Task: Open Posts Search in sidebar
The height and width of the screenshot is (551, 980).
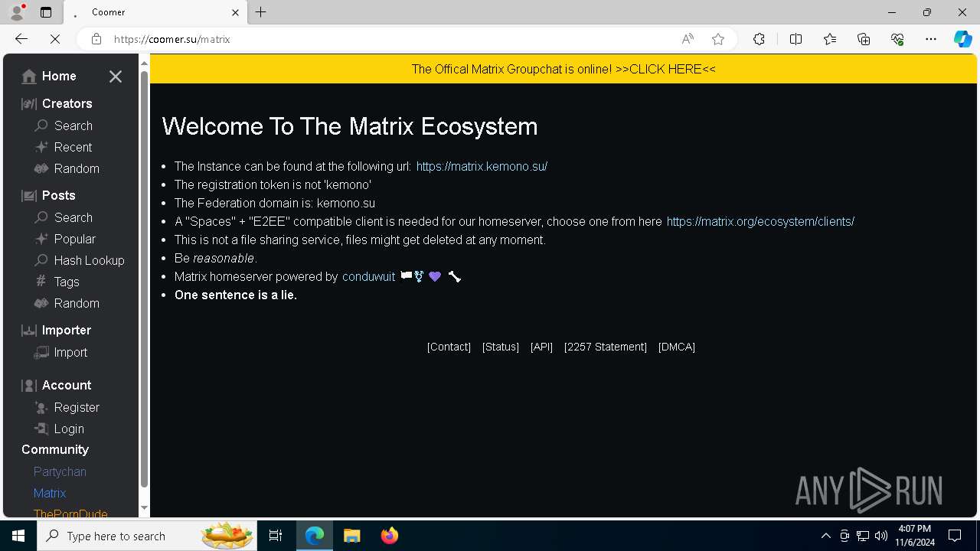Action: (x=64, y=217)
